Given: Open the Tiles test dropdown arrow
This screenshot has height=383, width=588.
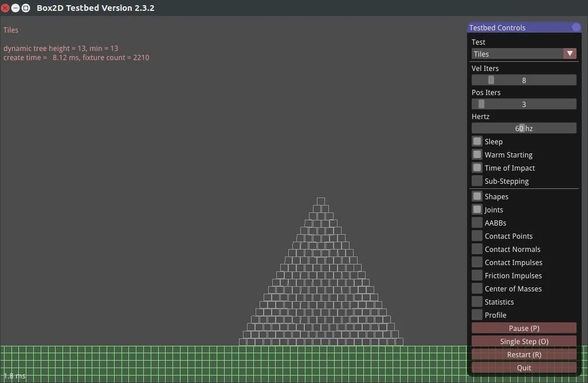Looking at the screenshot, I should 570,54.
